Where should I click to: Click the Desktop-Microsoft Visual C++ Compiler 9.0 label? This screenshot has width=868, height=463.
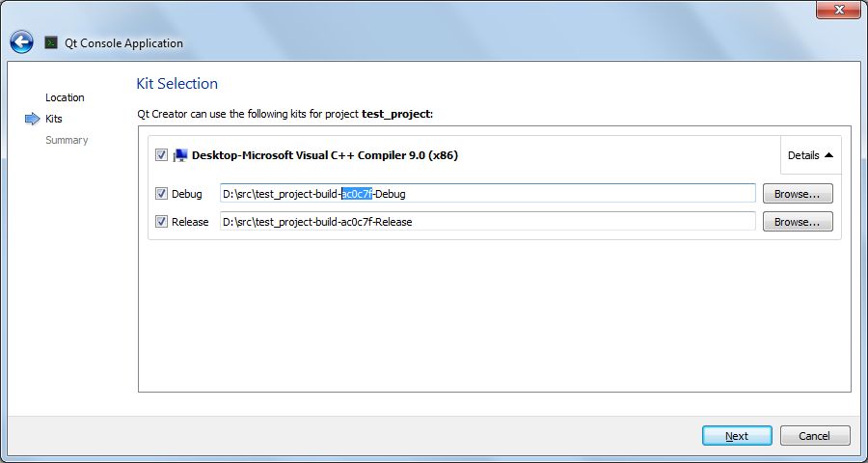[324, 155]
